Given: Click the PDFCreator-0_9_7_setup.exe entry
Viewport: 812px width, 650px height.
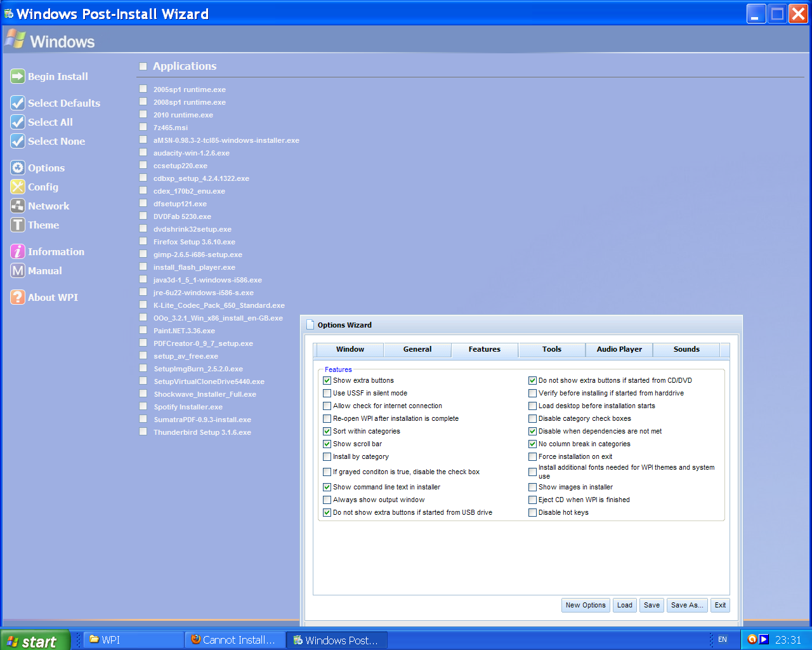Looking at the screenshot, I should point(203,343).
